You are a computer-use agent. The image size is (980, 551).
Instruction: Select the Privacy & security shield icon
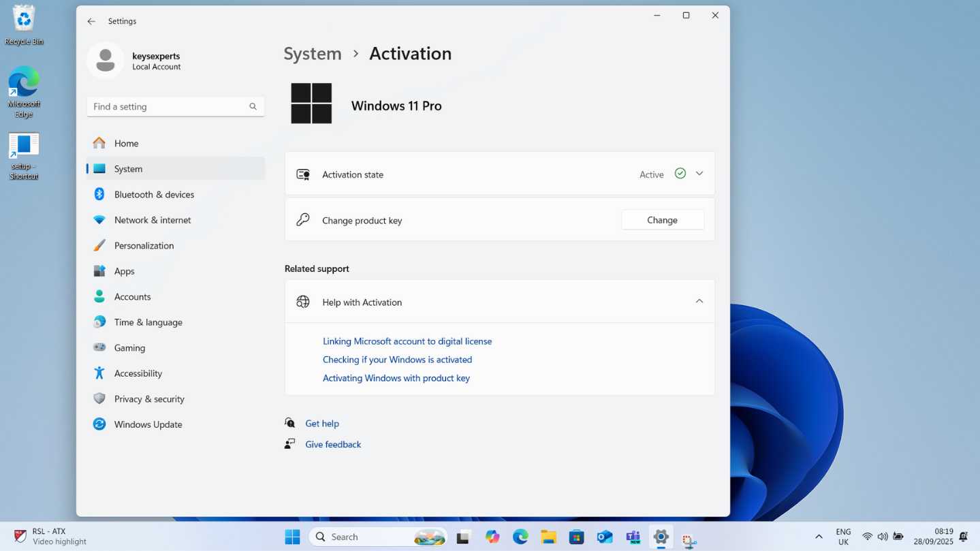pyautogui.click(x=99, y=398)
